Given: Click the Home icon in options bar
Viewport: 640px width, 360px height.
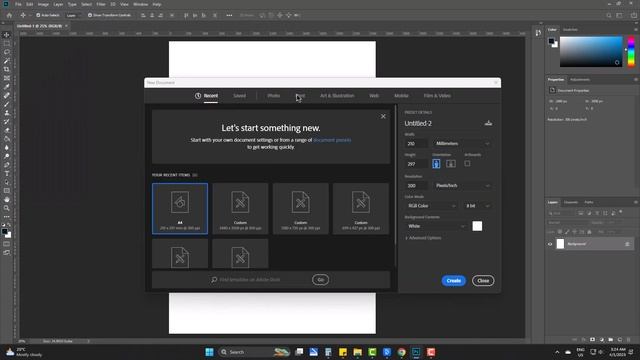Looking at the screenshot, I should (9, 15).
